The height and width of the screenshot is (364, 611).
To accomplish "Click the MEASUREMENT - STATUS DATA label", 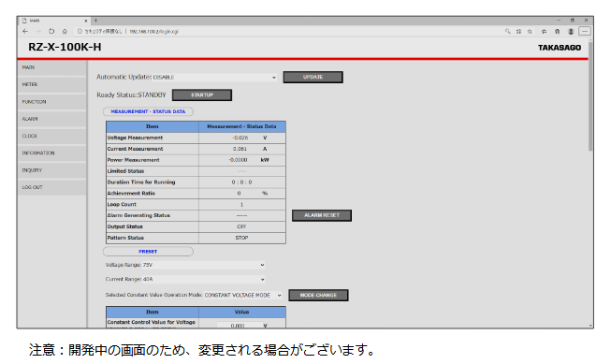I will click(148, 111).
